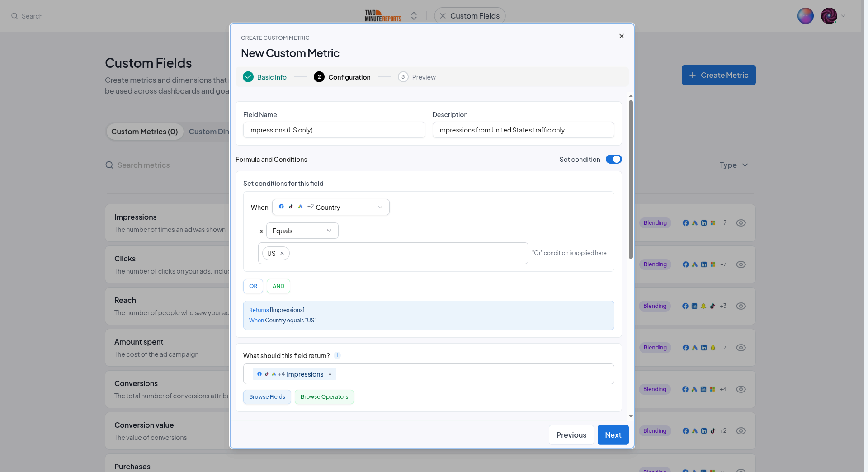Edit the Field Name input

334,130
